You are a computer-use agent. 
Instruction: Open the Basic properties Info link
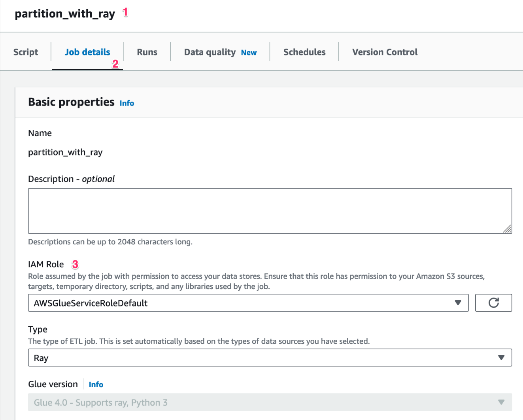127,103
